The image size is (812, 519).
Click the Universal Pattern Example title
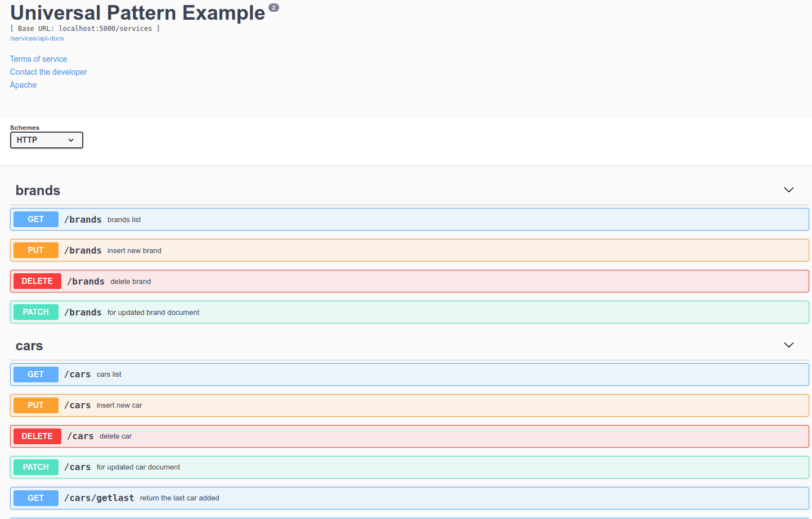click(x=138, y=12)
